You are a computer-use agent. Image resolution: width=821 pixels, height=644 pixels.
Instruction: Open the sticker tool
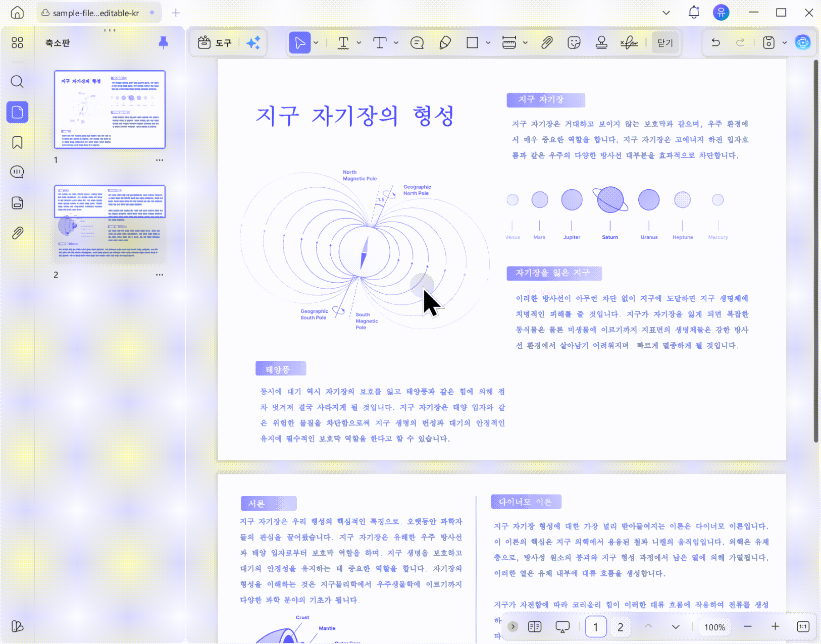574,43
